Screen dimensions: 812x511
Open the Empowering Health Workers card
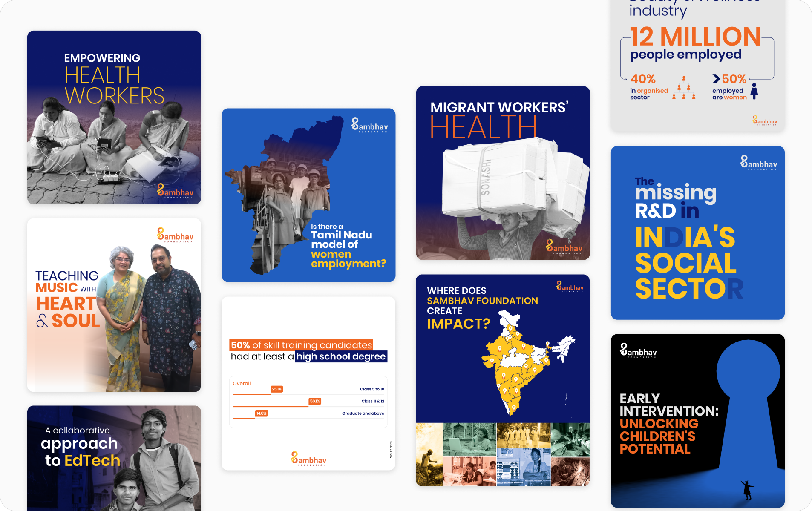tap(114, 118)
